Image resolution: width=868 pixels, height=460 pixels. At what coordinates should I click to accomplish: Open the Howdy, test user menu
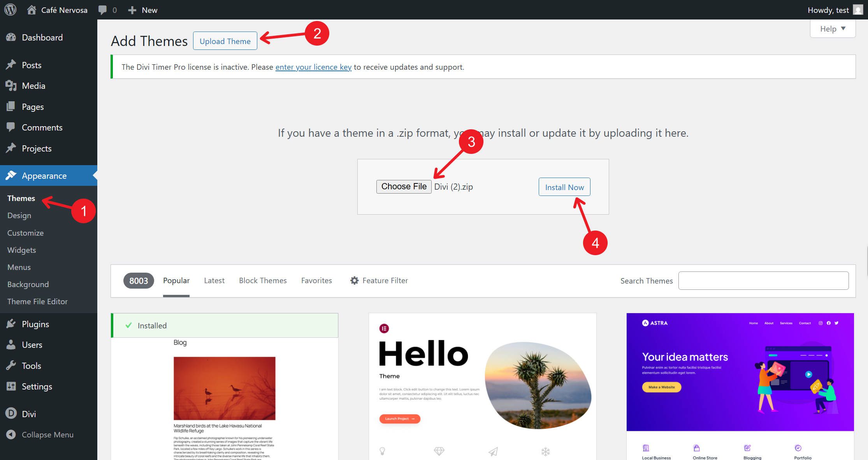tap(828, 10)
